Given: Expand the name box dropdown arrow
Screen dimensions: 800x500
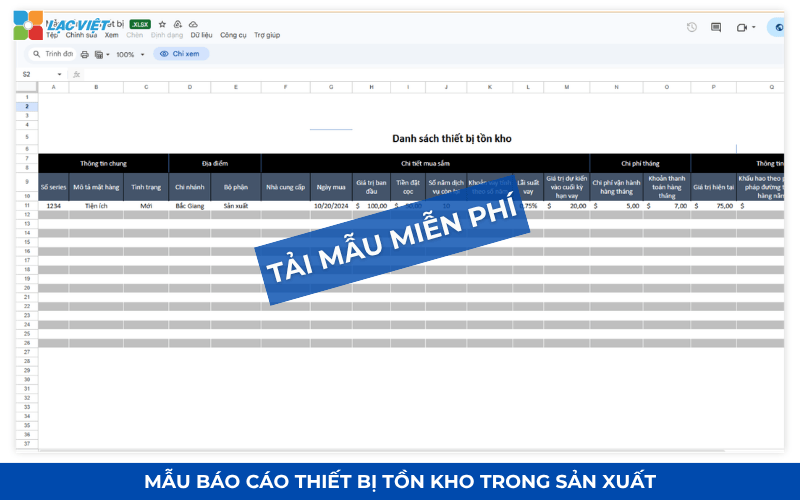Looking at the screenshot, I should pyautogui.click(x=59, y=74).
